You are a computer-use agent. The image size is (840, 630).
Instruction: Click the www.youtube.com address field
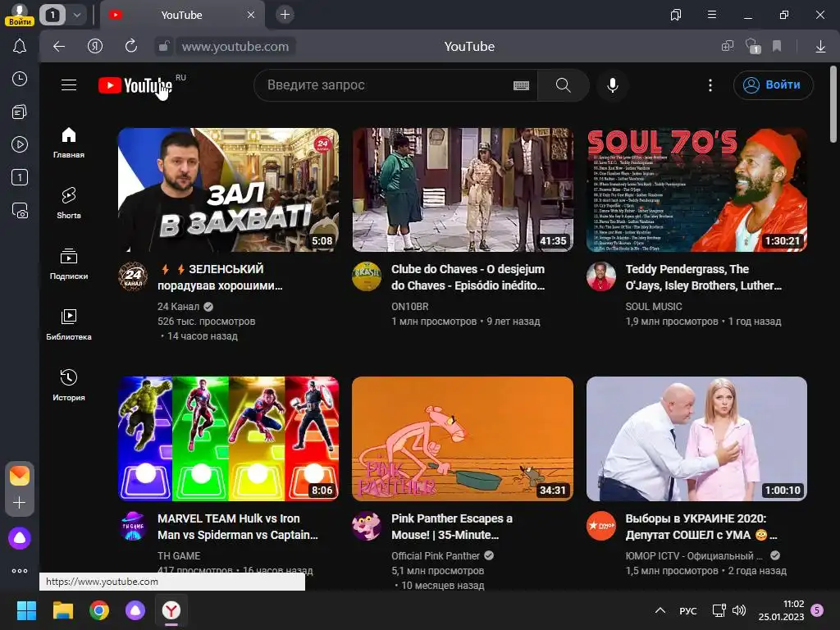(x=235, y=47)
